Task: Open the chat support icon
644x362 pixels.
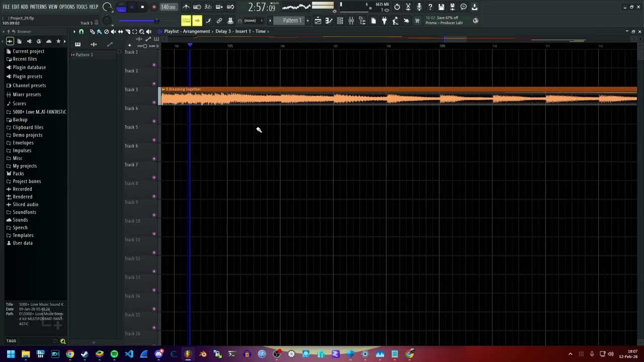Action: 463,7
